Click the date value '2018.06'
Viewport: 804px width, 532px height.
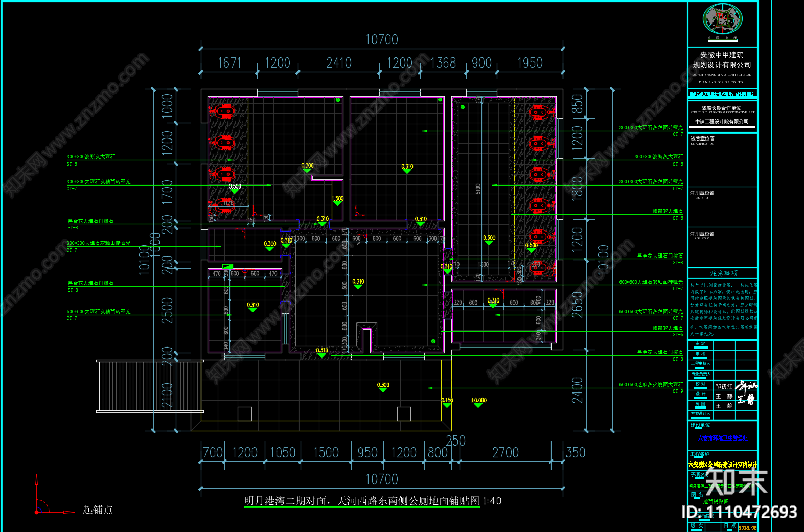coord(747,528)
